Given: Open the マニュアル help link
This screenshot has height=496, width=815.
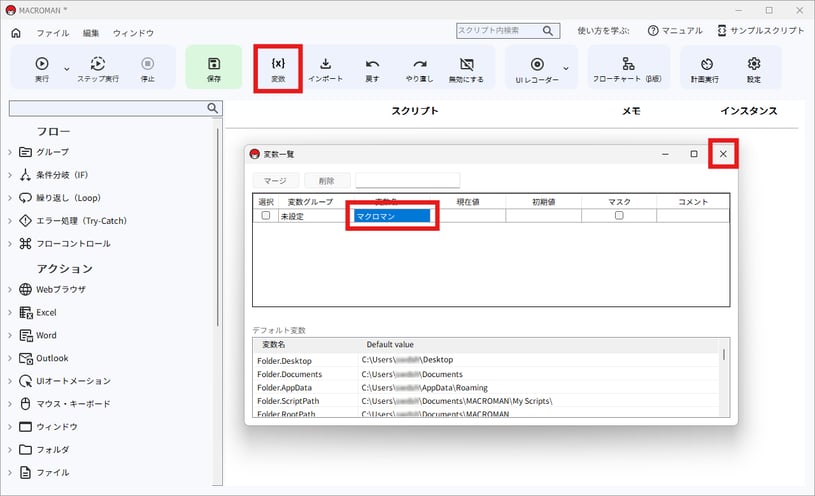Looking at the screenshot, I should point(675,31).
